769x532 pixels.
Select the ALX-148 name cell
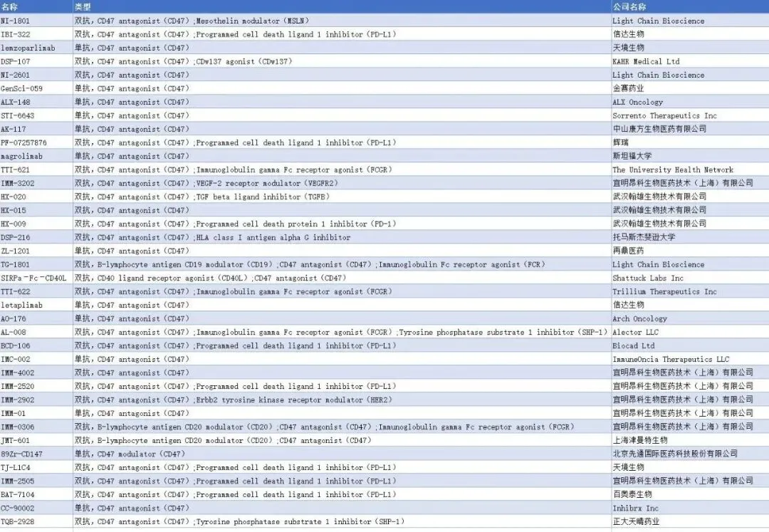(36, 102)
